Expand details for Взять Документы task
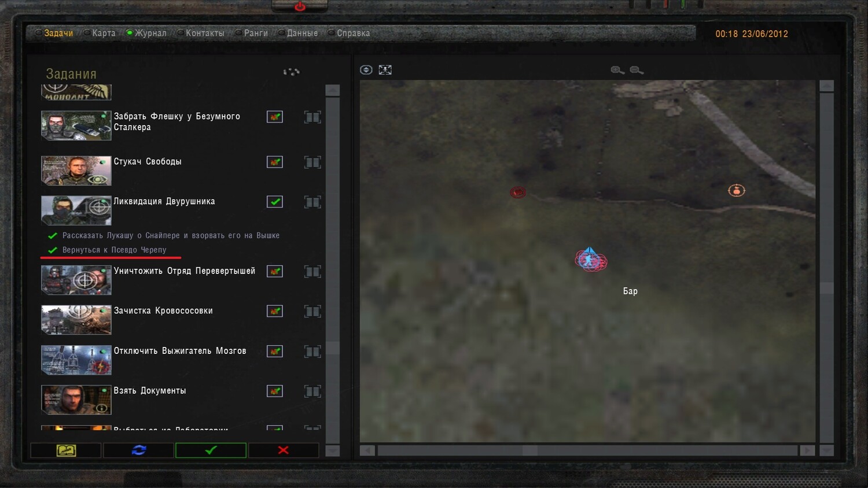Viewport: 868px width, 488px height. [x=312, y=391]
